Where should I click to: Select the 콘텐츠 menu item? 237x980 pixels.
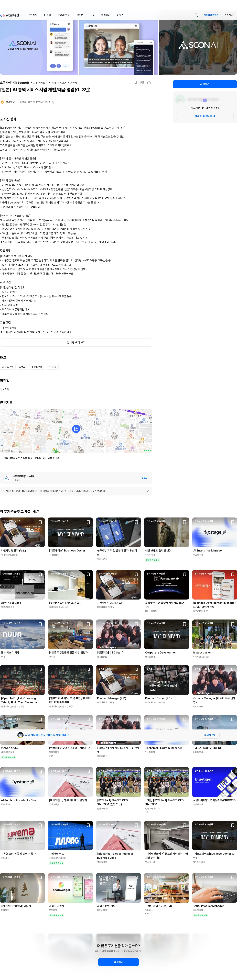(80, 15)
